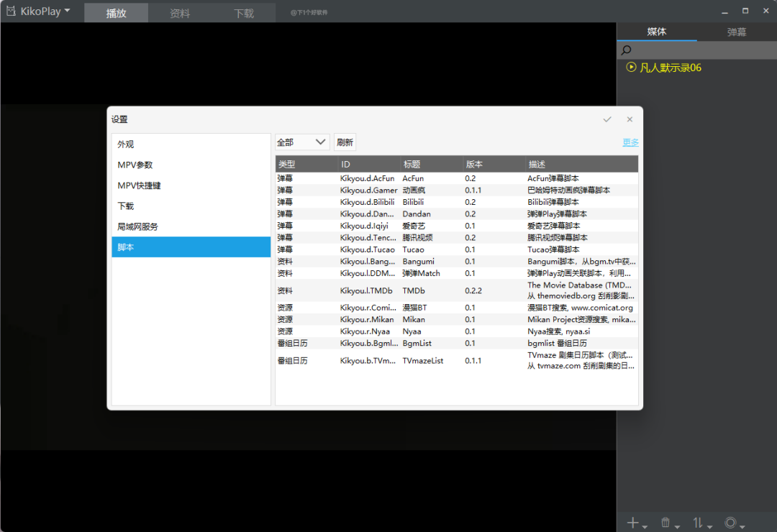Click the trash delete icon in playlist

665,523
